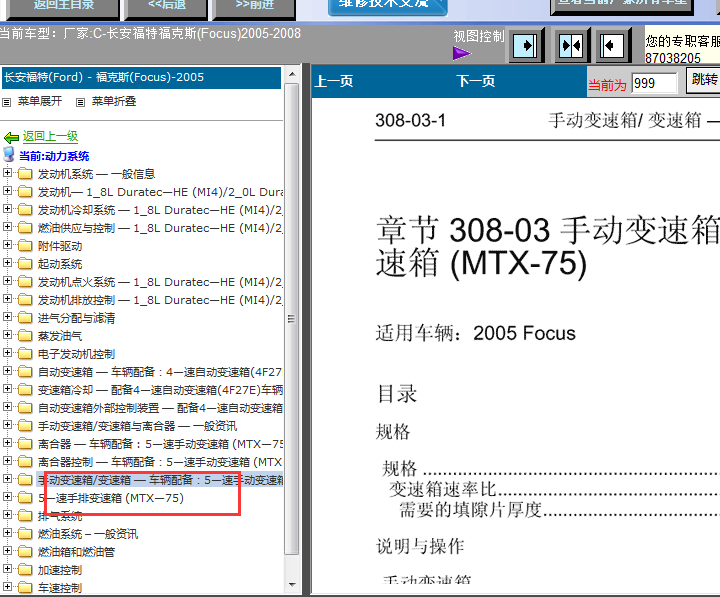
Task: Expand the 自动变速箱外部控制装置 node
Action: pos(7,406)
